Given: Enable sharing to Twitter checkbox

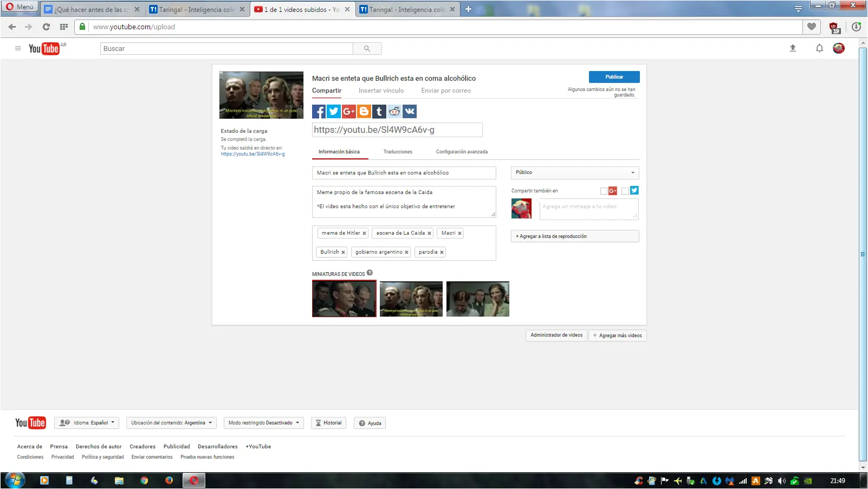Looking at the screenshot, I should coord(625,191).
